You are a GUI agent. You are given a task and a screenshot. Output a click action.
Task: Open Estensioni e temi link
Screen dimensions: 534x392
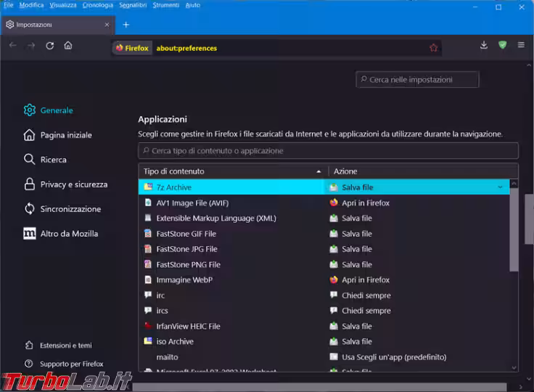coord(58,346)
